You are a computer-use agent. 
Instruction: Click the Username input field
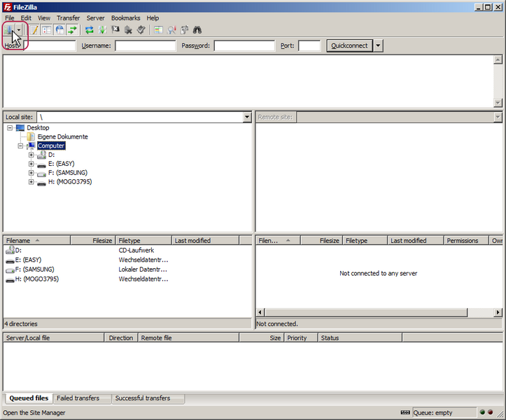tap(146, 45)
